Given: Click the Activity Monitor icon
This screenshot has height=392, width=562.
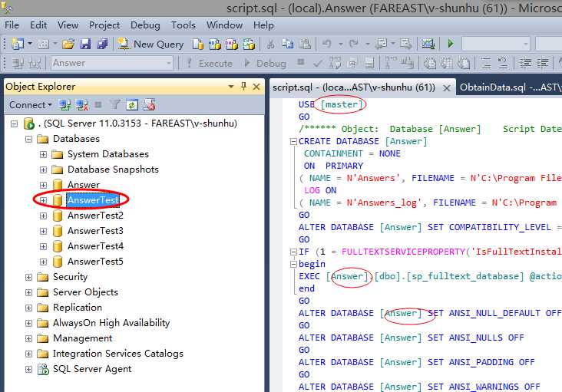Looking at the screenshot, I should [x=428, y=44].
